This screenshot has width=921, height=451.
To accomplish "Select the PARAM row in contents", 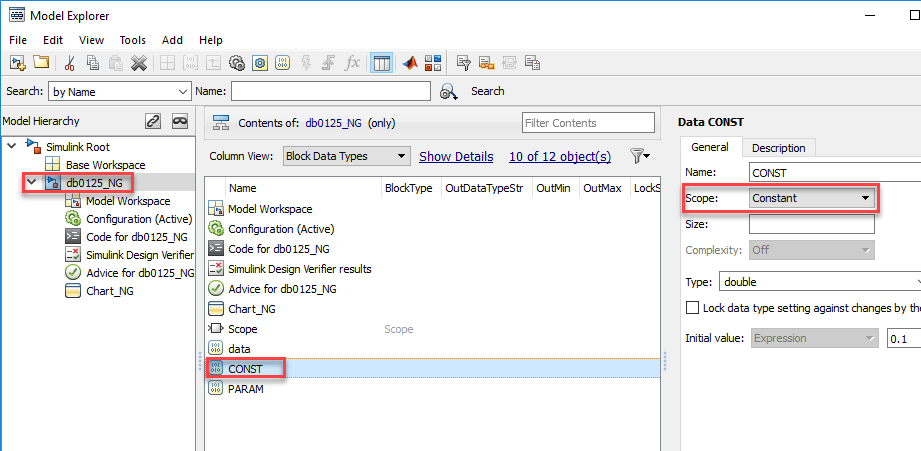I will coord(433,389).
